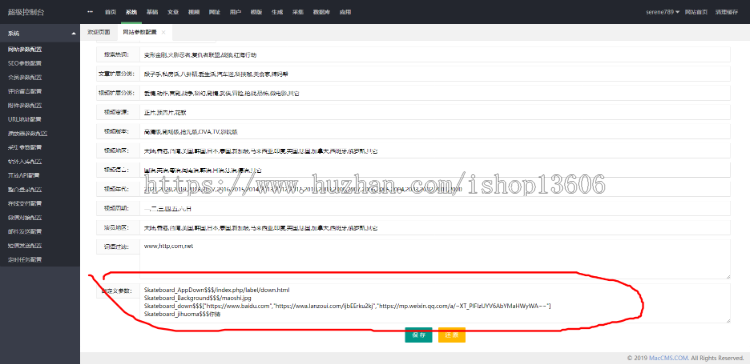Open 网址 in top navigation
This screenshot has width=750, height=364.
(214, 12)
